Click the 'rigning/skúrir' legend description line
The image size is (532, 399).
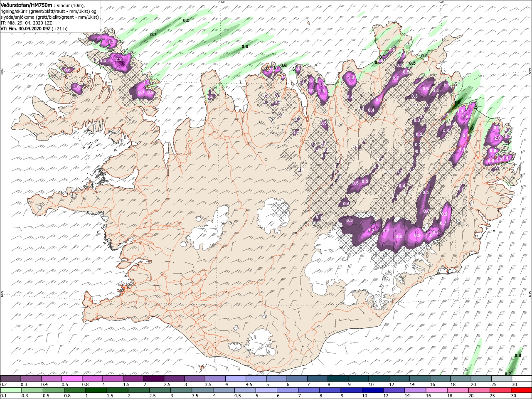pos(49,11)
